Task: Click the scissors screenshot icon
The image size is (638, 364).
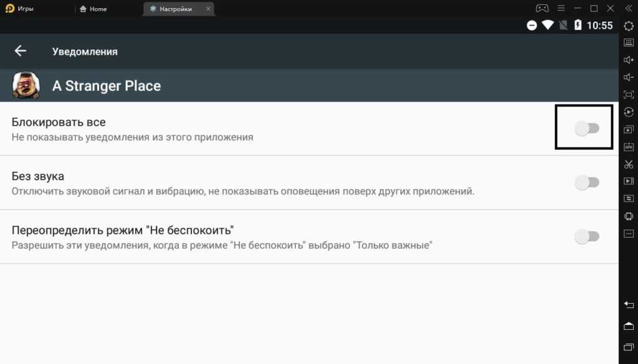Action: [x=628, y=164]
